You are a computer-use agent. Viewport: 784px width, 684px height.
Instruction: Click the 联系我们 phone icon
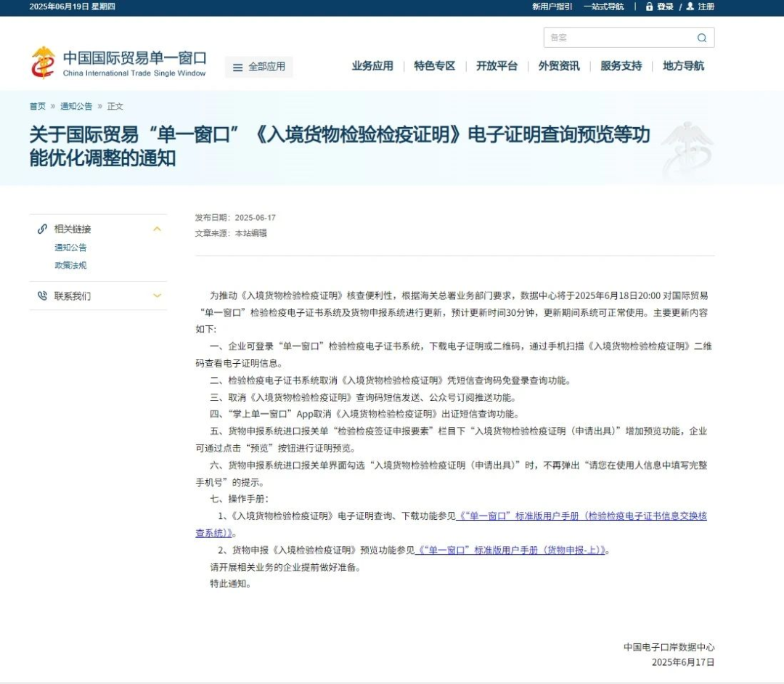(x=42, y=296)
